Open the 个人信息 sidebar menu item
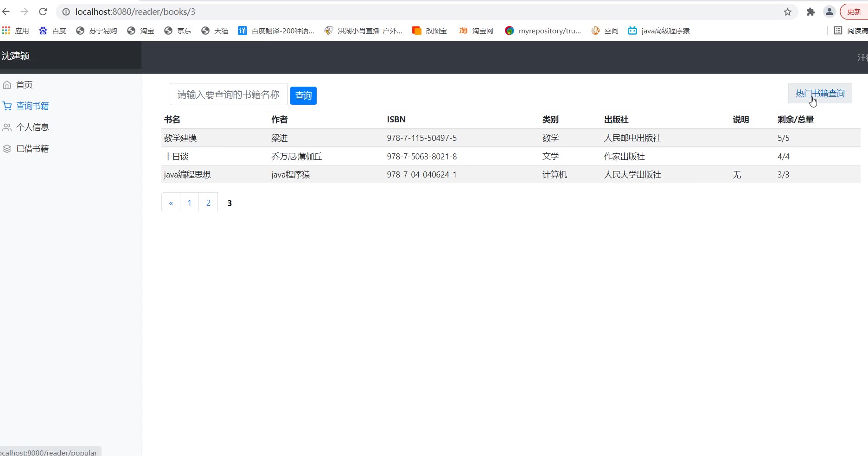Screen dimensions: 868x456 point(32,127)
